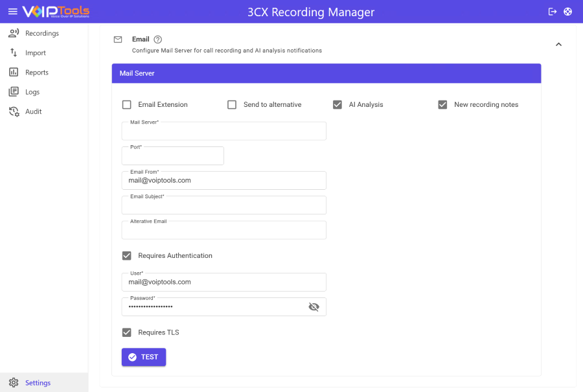This screenshot has height=392, width=583.
Task: Open the hamburger navigation menu
Action: (12, 12)
